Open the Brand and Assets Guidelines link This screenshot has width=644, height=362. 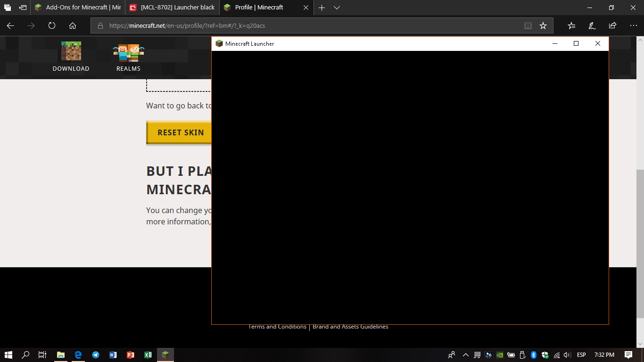click(x=350, y=327)
